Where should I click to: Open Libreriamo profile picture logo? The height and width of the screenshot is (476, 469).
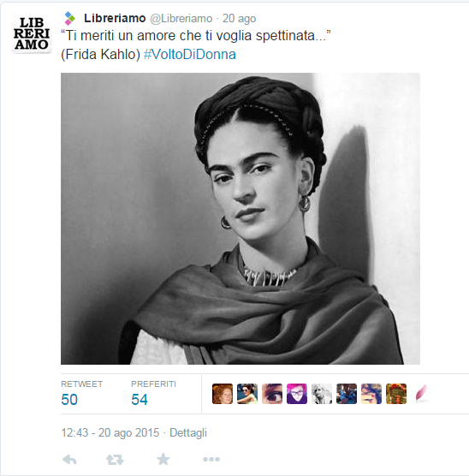[x=32, y=34]
